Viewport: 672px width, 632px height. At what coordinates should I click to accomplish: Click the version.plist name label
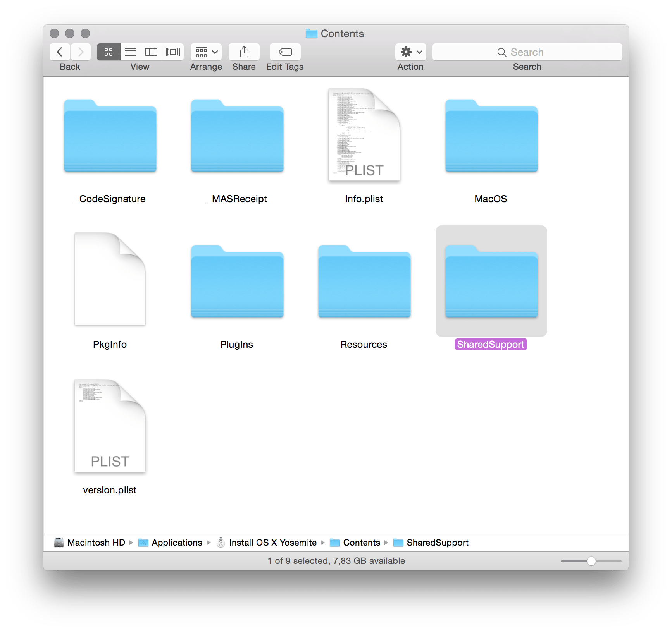tap(110, 490)
